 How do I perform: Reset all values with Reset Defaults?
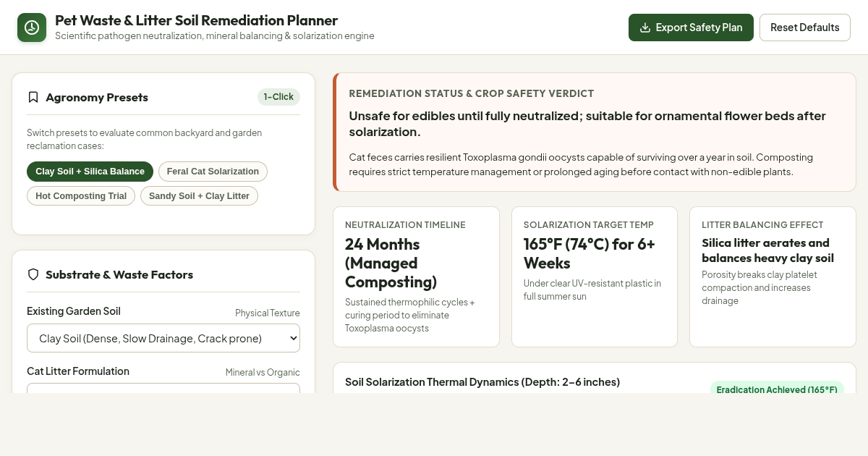tap(804, 28)
